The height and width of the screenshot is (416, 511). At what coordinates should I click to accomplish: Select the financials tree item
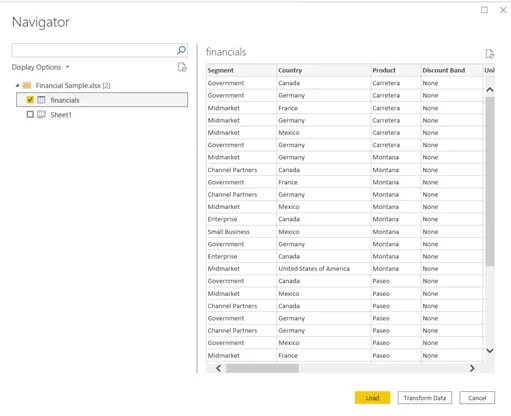point(102,100)
